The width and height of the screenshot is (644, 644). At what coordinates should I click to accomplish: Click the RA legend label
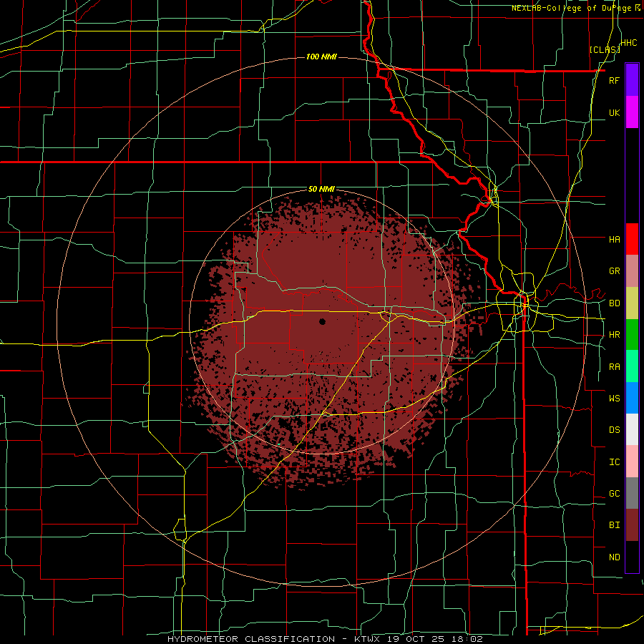614,367
